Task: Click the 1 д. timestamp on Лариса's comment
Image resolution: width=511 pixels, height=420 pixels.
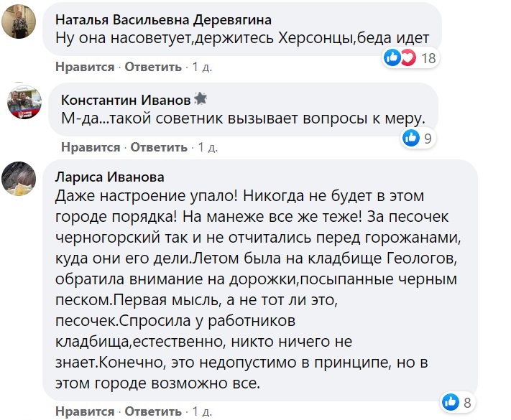Action: (x=202, y=411)
